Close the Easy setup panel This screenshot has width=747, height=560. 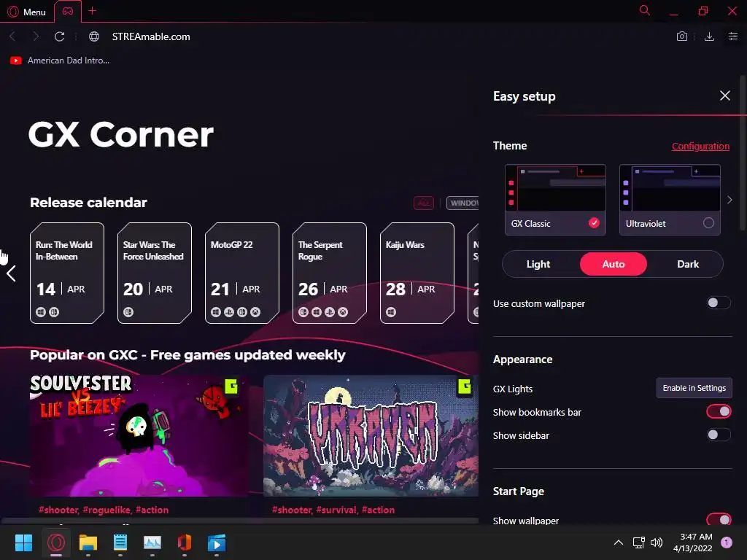pos(725,96)
